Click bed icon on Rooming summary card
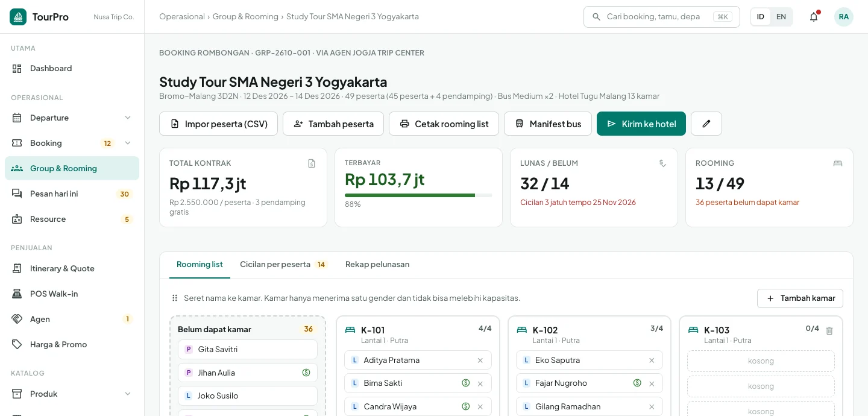 click(838, 163)
